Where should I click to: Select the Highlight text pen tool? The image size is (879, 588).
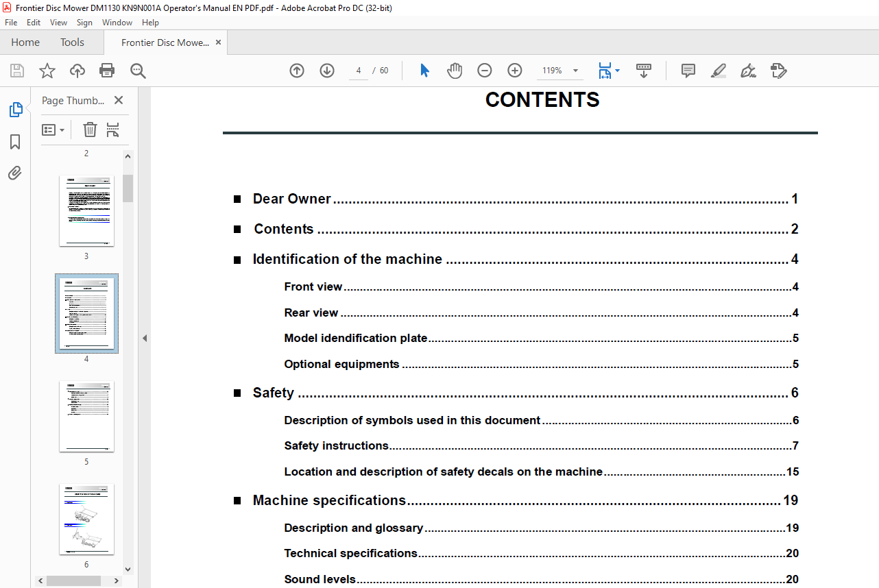719,71
